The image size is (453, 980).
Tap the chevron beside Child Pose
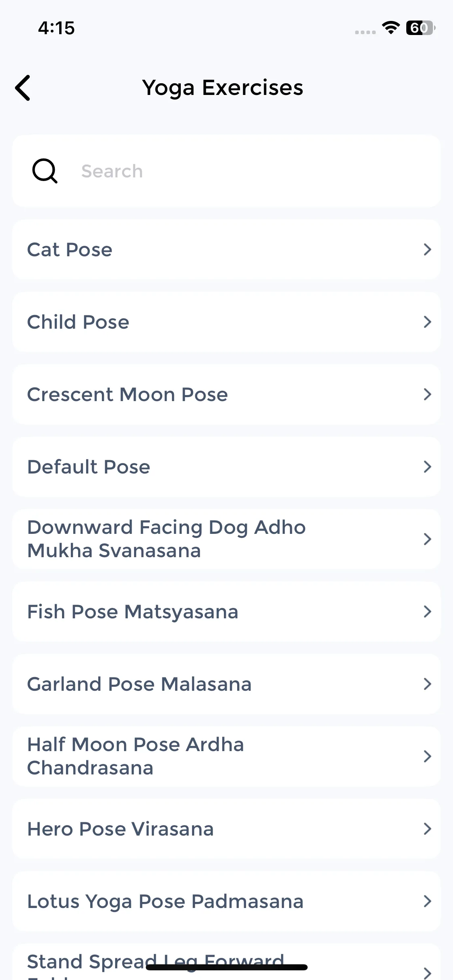click(x=427, y=322)
